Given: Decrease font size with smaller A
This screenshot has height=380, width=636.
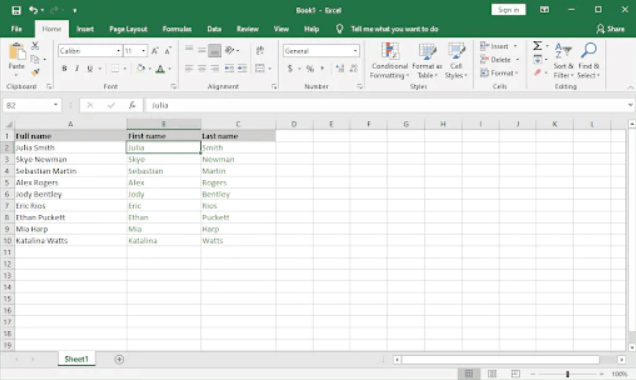Looking at the screenshot, I should pos(168,51).
